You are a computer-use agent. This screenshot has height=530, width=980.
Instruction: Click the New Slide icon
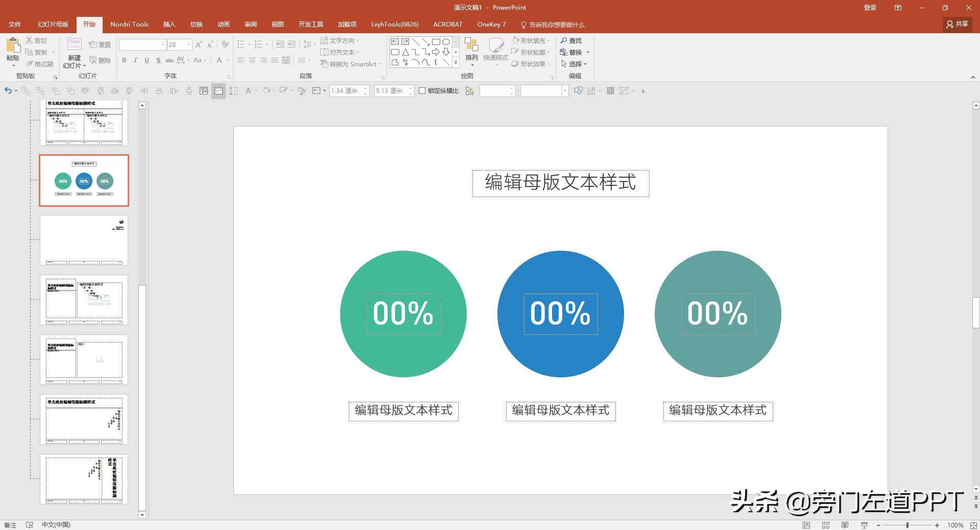point(74,45)
